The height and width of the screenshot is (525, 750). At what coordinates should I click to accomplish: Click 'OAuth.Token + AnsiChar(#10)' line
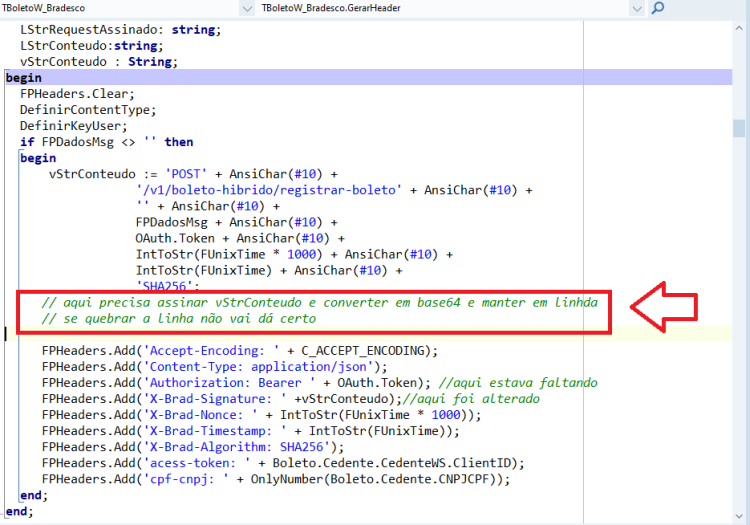[x=240, y=238]
